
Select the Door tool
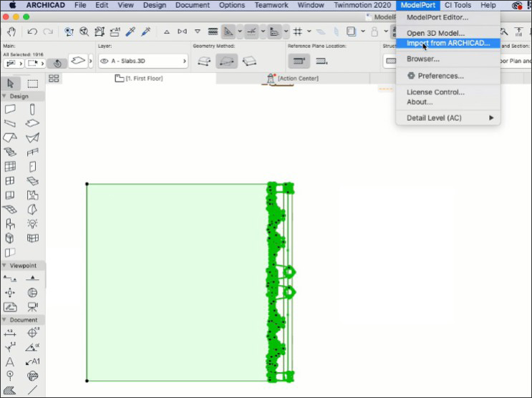tap(32, 167)
